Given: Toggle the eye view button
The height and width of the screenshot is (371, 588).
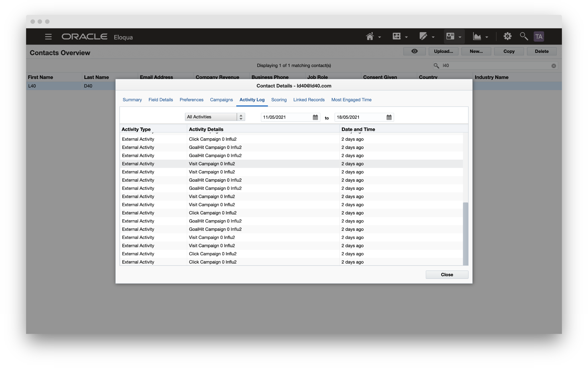Looking at the screenshot, I should click(414, 51).
